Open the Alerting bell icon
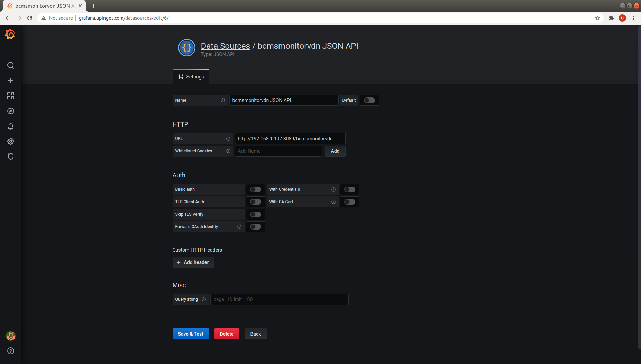 point(11,126)
